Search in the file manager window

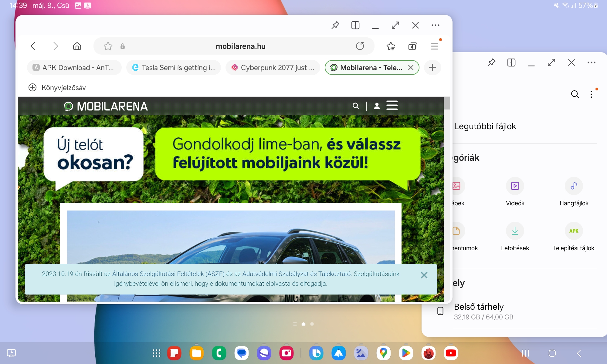coord(575,94)
